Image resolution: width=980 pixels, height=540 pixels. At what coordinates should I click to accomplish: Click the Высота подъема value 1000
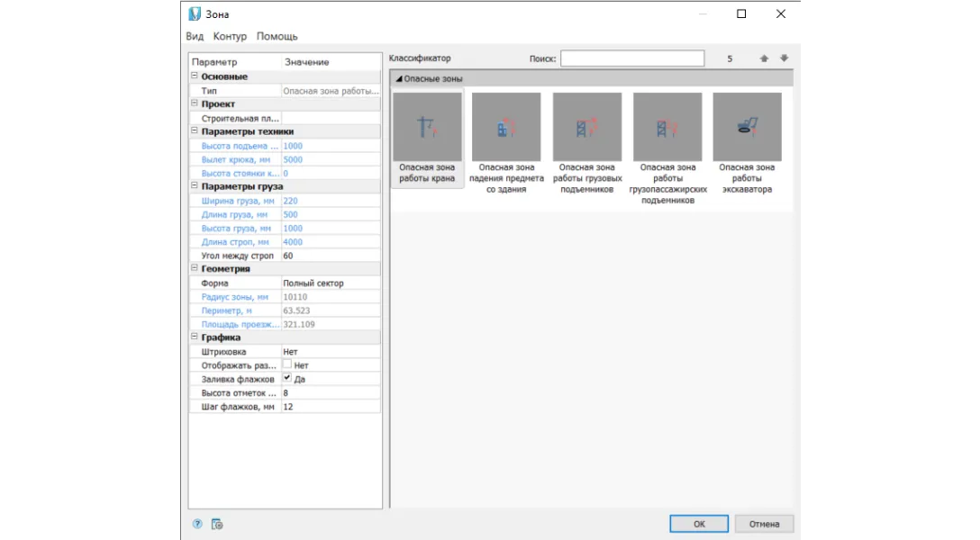pyautogui.click(x=331, y=146)
